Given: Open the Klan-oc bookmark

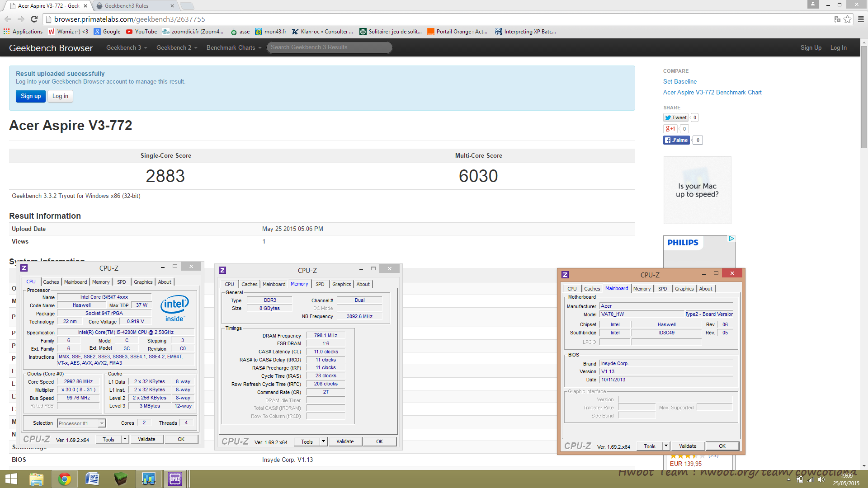Looking at the screenshot, I should [x=322, y=32].
